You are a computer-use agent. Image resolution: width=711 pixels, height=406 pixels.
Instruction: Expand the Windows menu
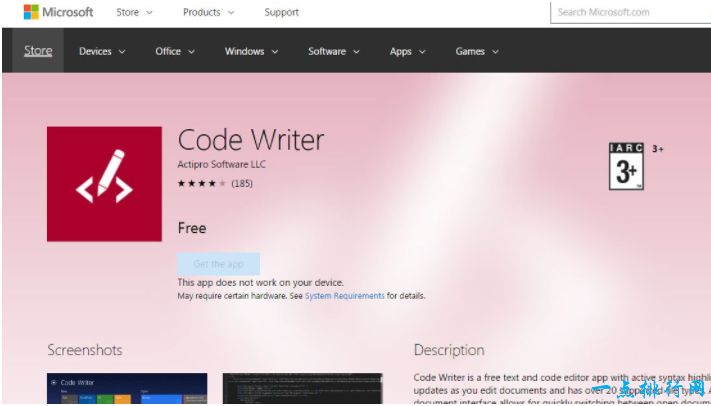[x=251, y=51]
